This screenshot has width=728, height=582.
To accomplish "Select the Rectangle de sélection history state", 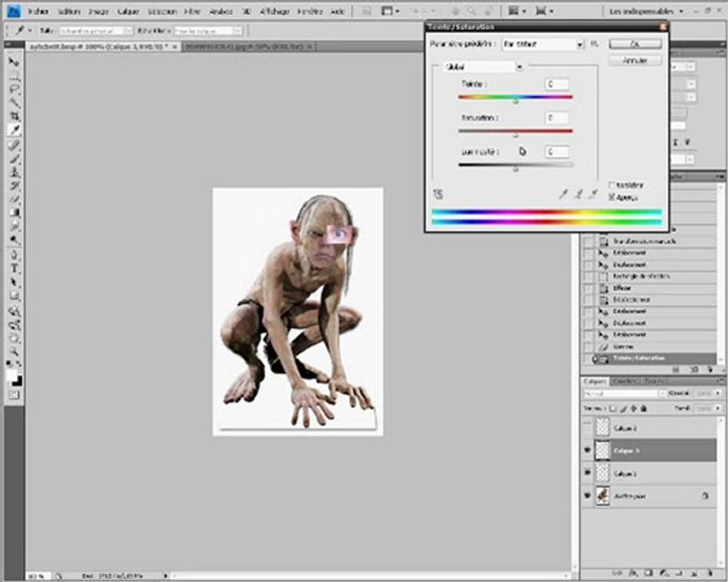I will 649,276.
